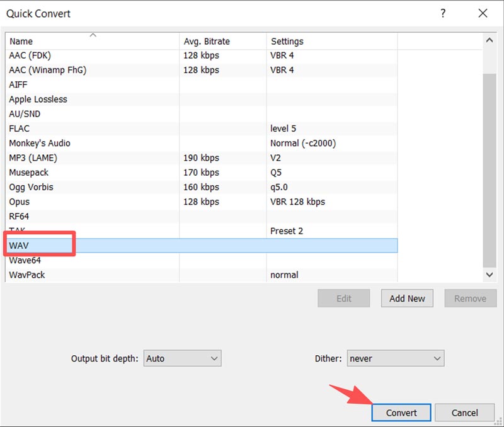
Task: Select the WavPack preset
Action: [x=201, y=275]
